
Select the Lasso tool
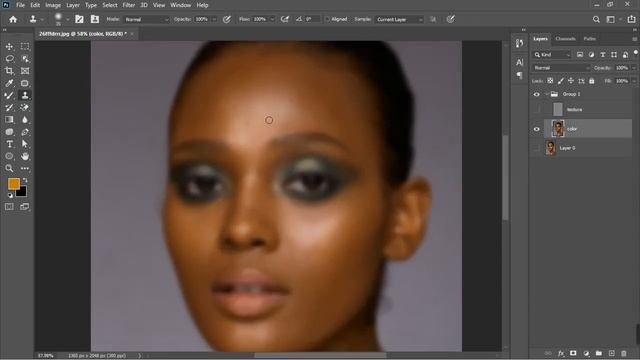click(9, 59)
